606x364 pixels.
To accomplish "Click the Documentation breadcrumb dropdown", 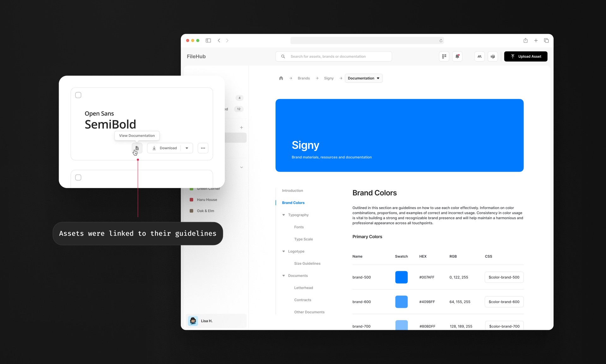I will 363,78.
